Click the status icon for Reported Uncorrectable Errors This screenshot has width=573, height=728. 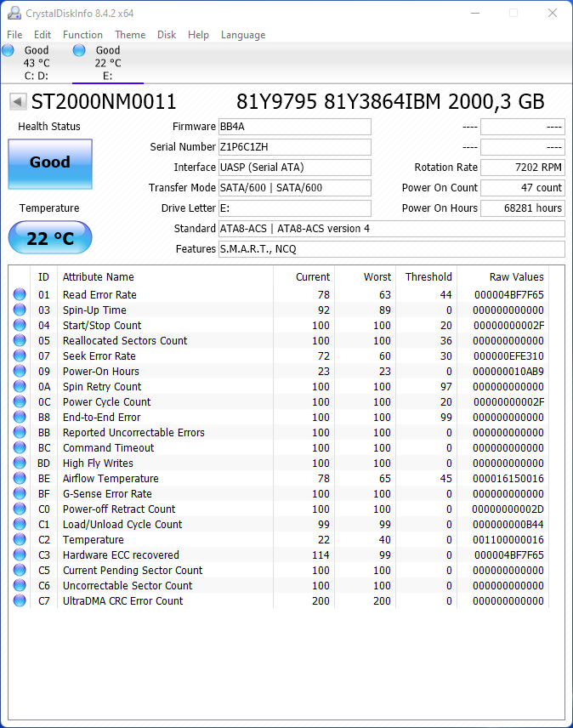[x=20, y=432]
